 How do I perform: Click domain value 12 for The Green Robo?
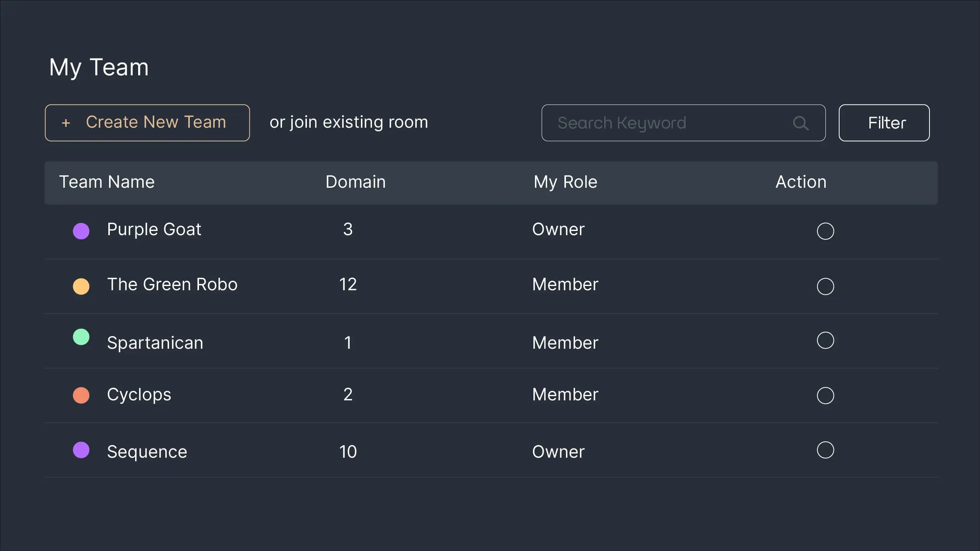[x=348, y=284]
